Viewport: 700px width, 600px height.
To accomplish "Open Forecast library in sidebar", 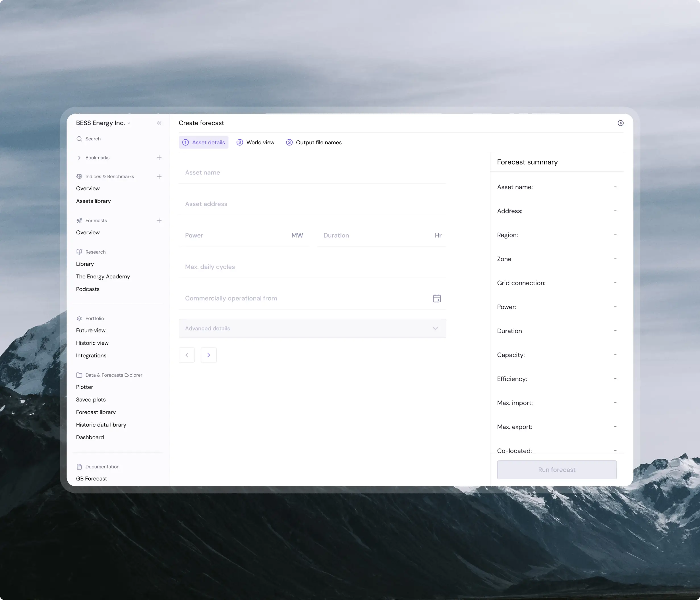I will [96, 412].
